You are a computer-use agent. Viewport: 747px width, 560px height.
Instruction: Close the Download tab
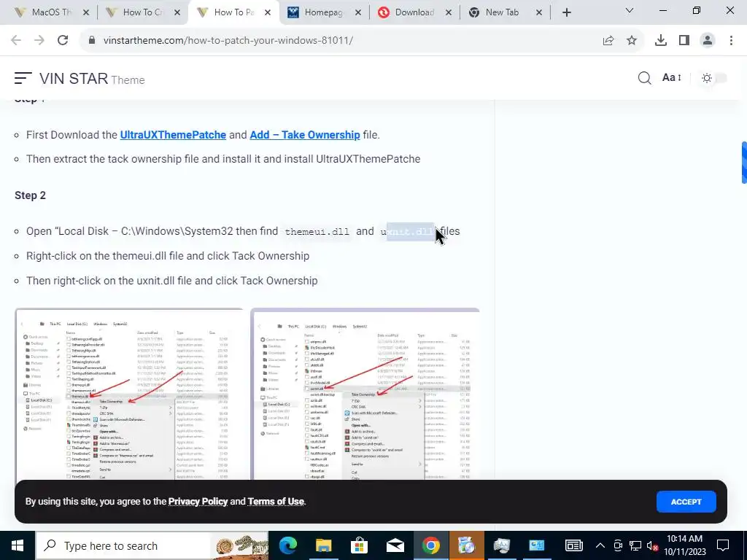(x=449, y=13)
